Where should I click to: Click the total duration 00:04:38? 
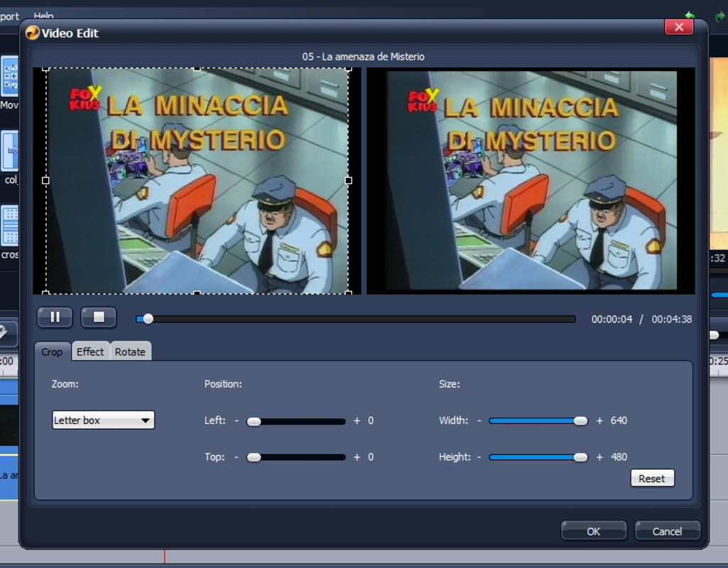[x=672, y=319]
